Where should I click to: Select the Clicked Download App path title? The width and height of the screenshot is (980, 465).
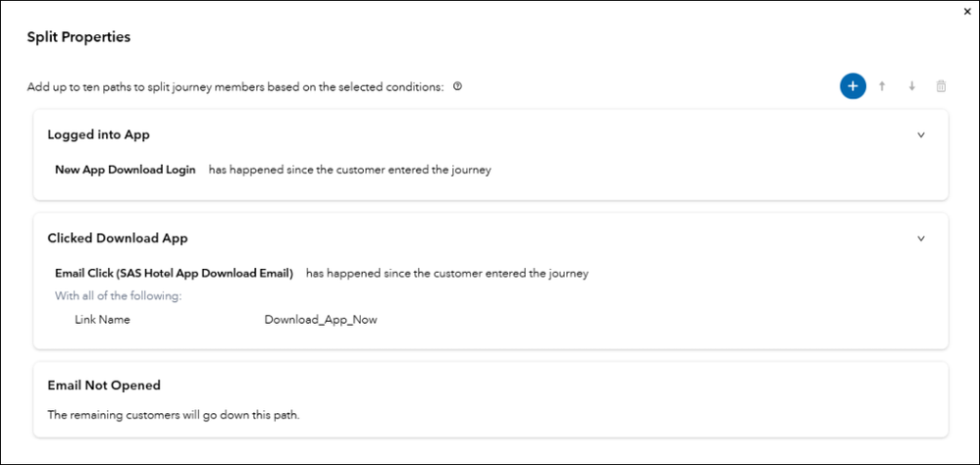click(x=117, y=237)
